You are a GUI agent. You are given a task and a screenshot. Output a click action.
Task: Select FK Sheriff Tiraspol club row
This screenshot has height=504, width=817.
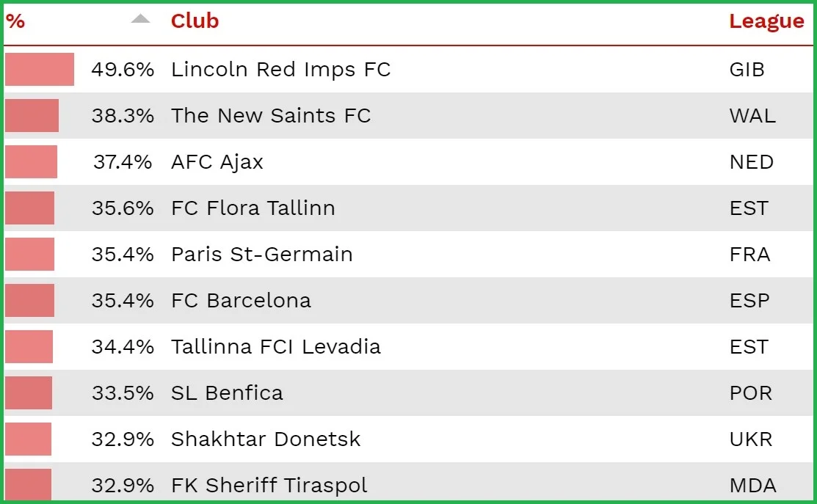[x=269, y=485]
